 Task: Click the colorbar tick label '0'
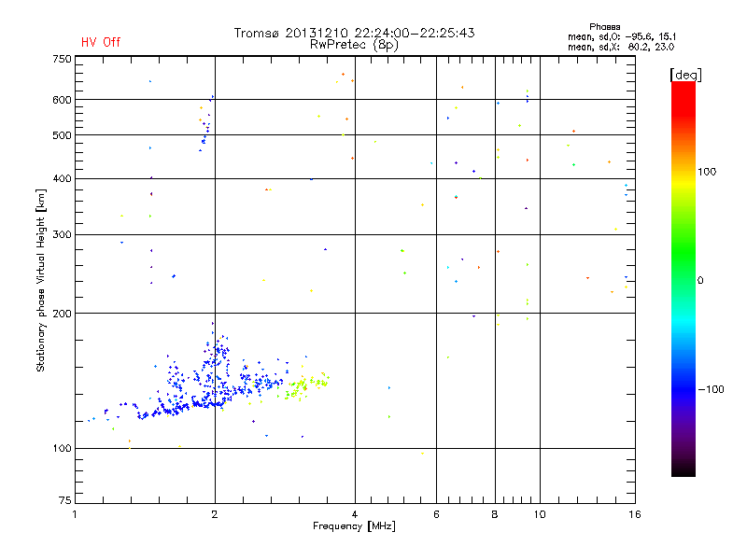pos(700,281)
